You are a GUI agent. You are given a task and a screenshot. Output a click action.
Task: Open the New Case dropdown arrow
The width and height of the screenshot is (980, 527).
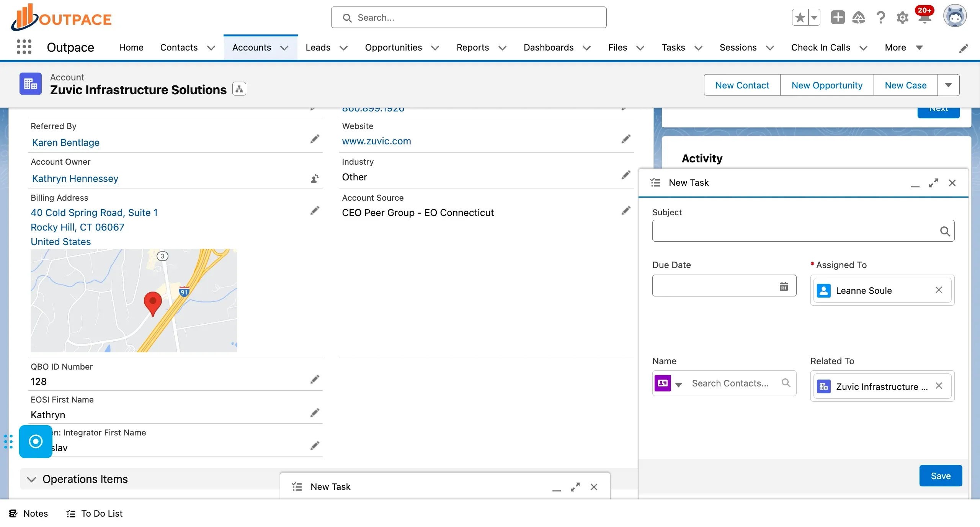tap(948, 85)
